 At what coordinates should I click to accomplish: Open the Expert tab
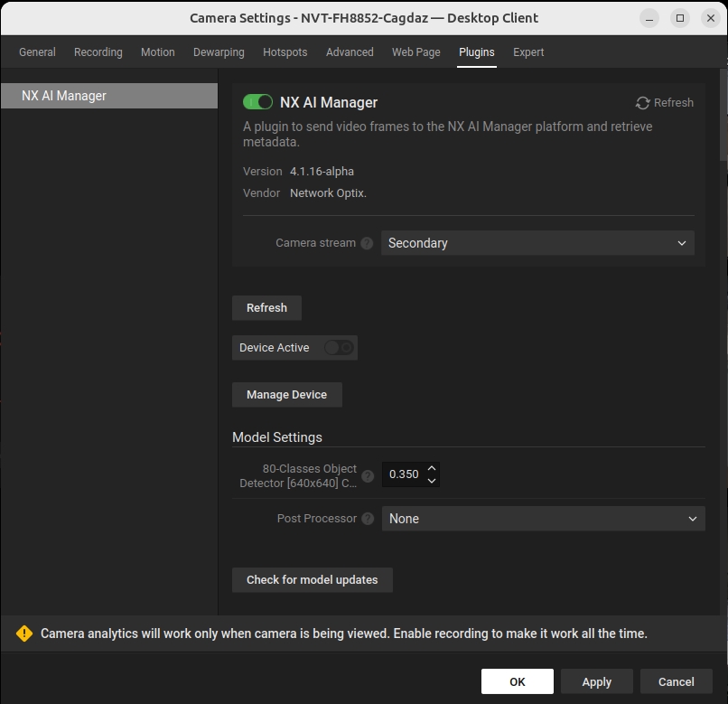tap(528, 52)
